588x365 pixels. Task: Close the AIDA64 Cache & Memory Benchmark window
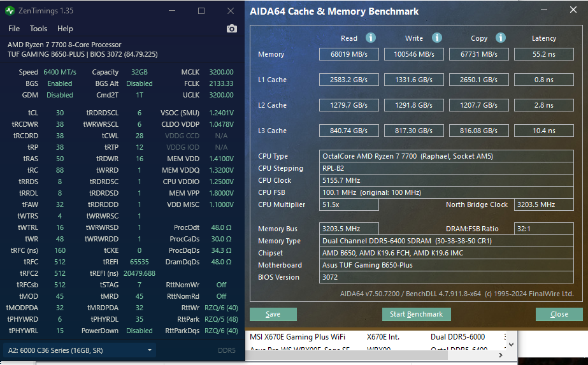coord(573,10)
